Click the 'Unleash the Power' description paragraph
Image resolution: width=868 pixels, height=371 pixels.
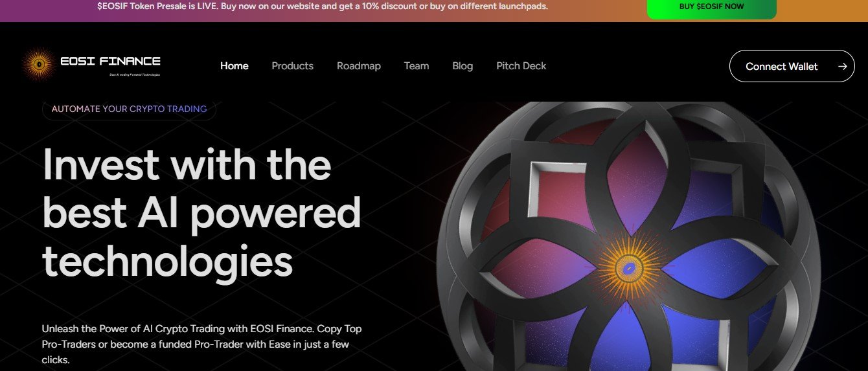[202, 344]
